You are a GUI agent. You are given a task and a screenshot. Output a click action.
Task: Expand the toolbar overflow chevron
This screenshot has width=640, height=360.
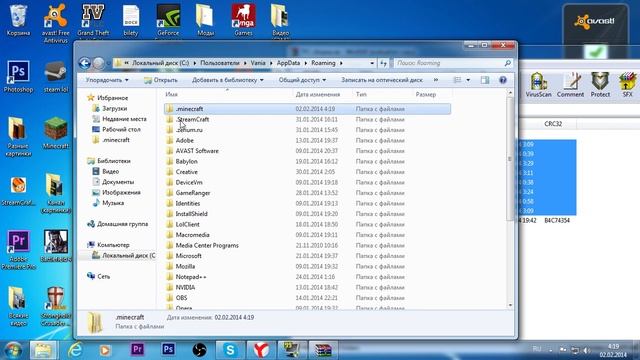coord(436,80)
